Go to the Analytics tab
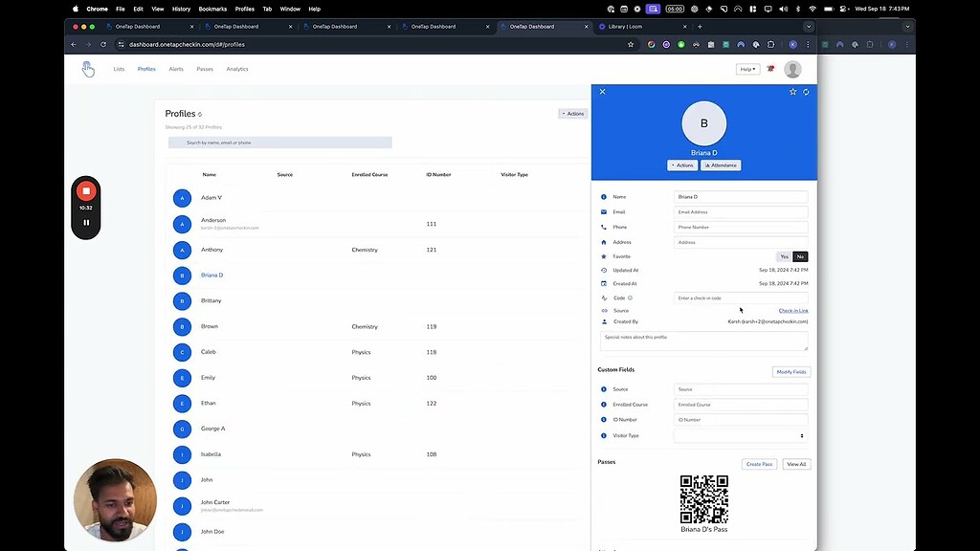 237,69
